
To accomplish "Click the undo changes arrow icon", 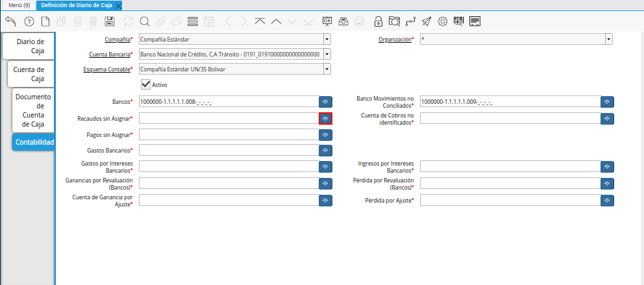I will pyautogui.click(x=10, y=21).
